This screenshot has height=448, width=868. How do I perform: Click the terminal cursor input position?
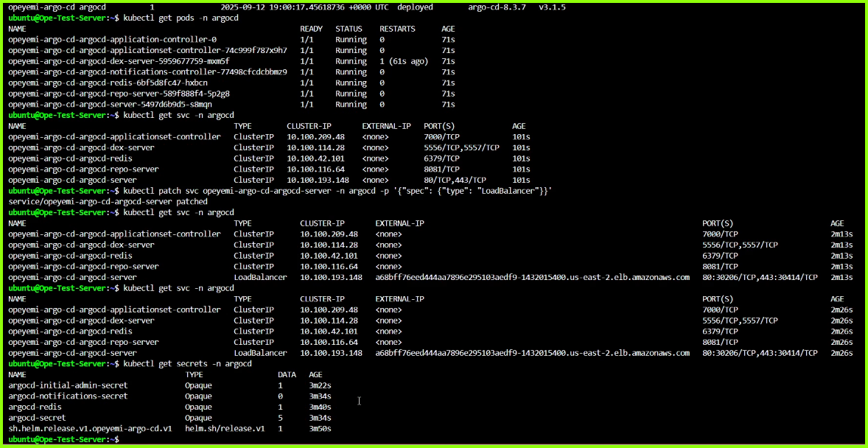(359, 401)
